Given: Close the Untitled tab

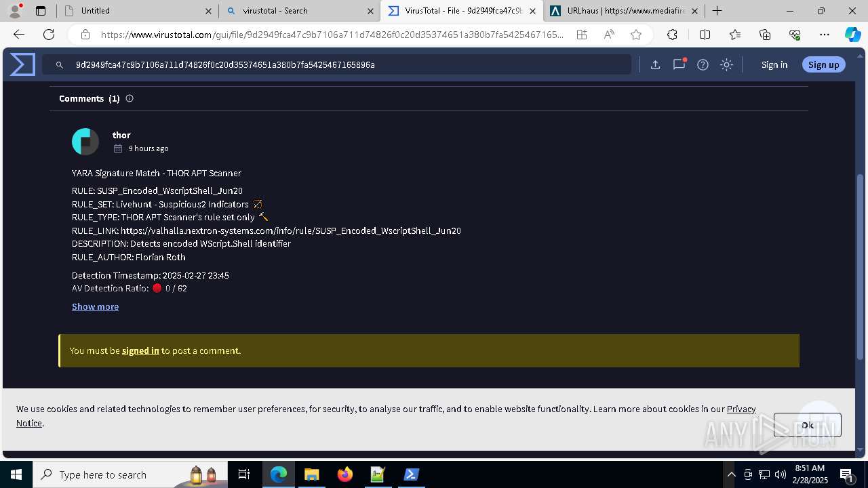Looking at the screenshot, I should (x=208, y=11).
